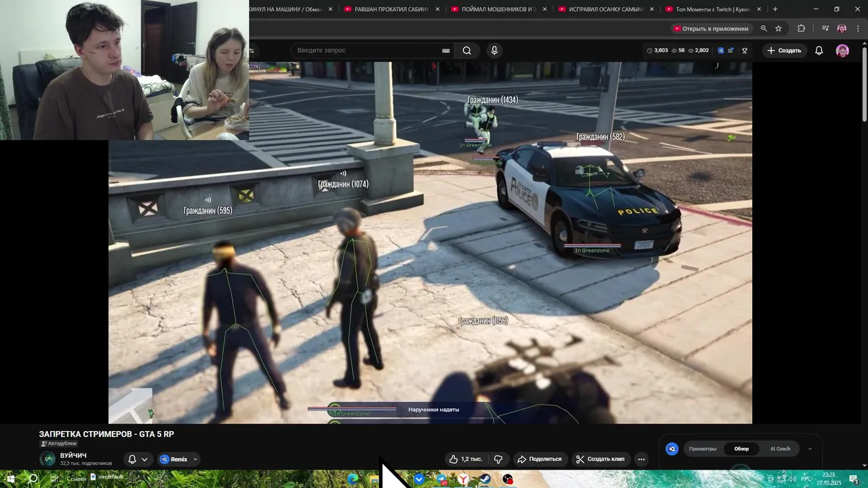Click the 2,802 views stat
The width and height of the screenshot is (868, 488).
pos(698,51)
